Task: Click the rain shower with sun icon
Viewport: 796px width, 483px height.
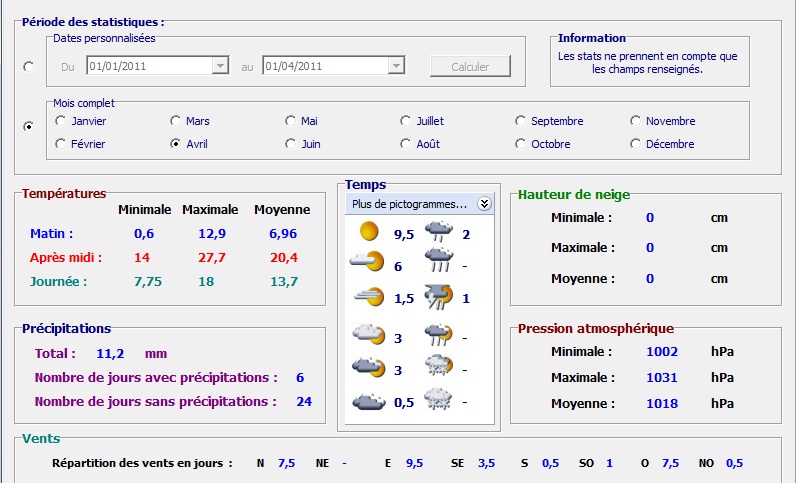Action: [439, 334]
